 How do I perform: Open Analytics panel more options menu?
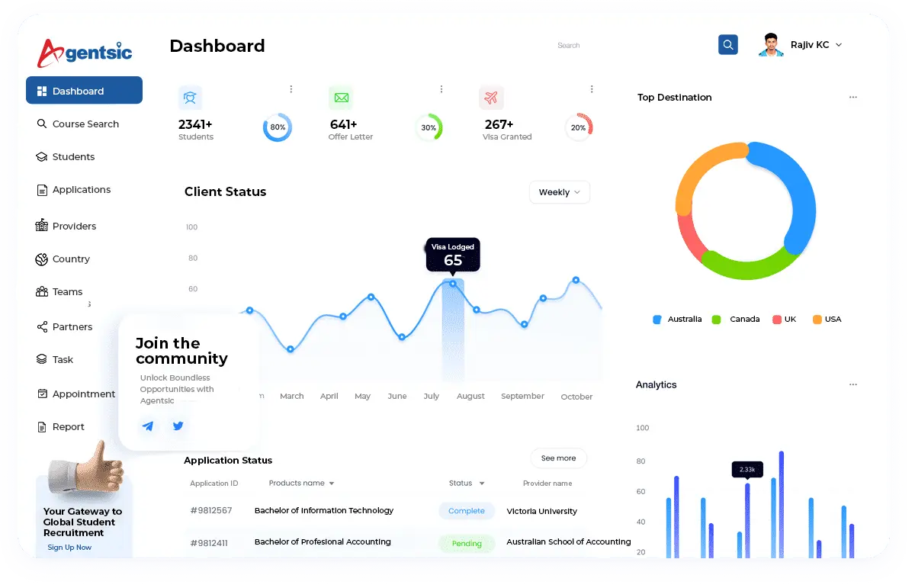852,385
